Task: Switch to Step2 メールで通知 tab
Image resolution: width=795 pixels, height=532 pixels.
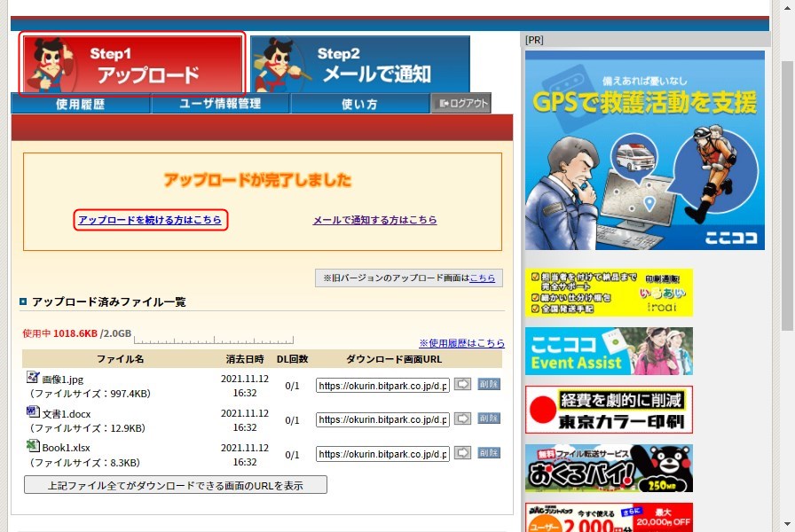Action: pos(359,64)
